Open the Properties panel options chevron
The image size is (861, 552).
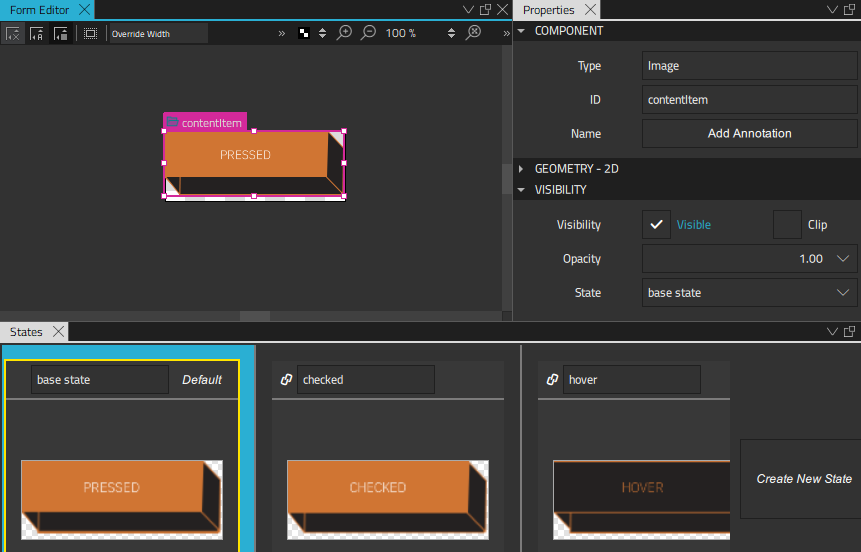[832, 10]
